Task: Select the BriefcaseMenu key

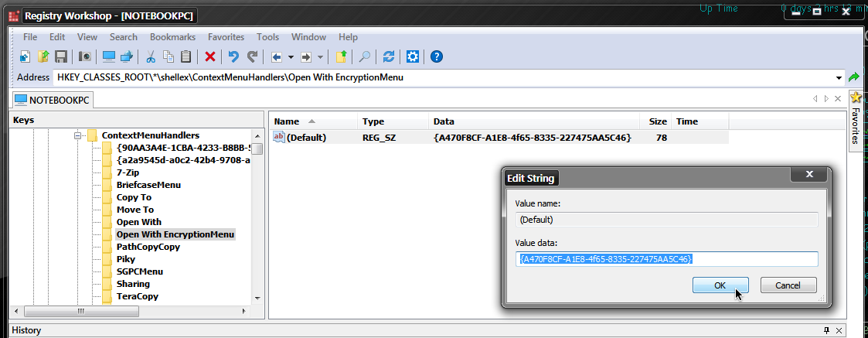Action: click(x=148, y=185)
